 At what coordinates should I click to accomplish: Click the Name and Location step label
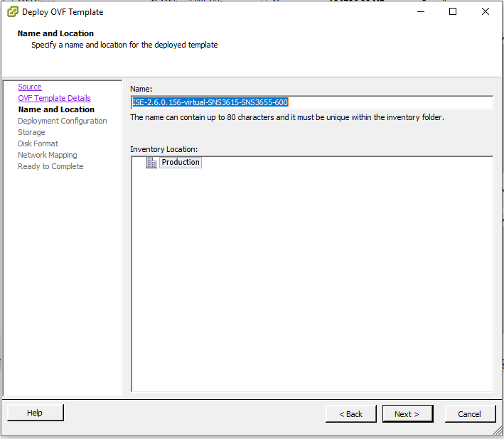[x=56, y=109]
